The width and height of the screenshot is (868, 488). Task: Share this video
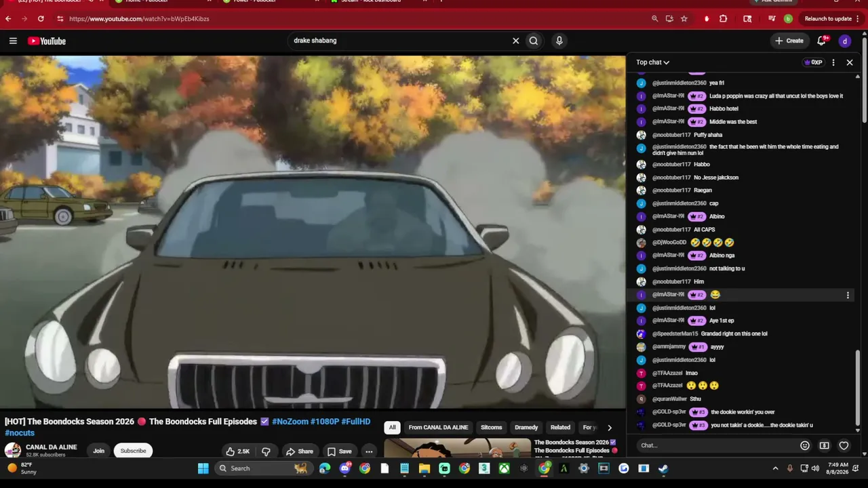pyautogui.click(x=299, y=451)
